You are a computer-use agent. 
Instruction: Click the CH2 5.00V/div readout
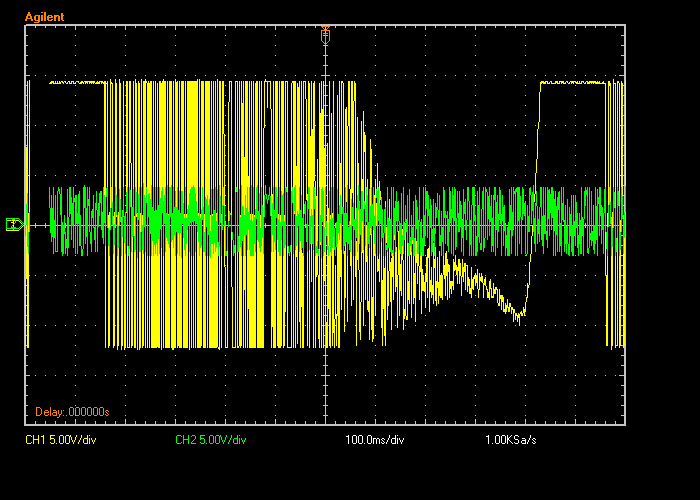click(x=211, y=440)
